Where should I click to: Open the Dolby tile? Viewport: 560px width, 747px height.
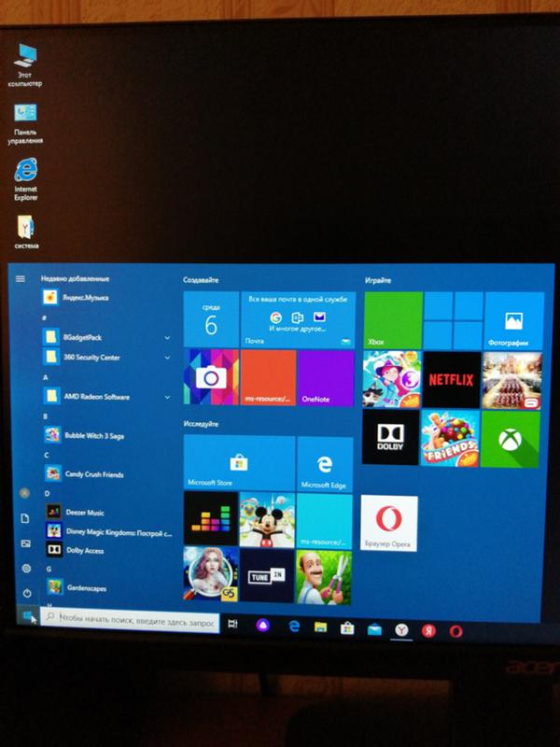pyautogui.click(x=390, y=437)
